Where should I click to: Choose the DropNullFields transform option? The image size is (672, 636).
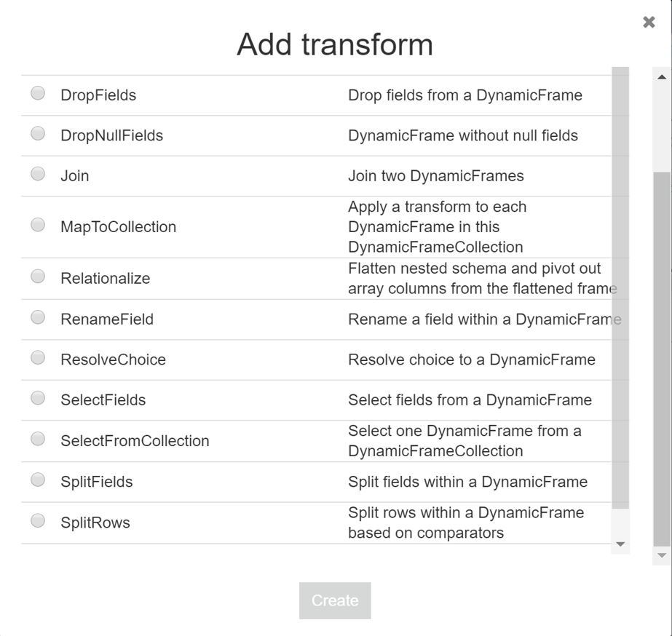coord(38,134)
